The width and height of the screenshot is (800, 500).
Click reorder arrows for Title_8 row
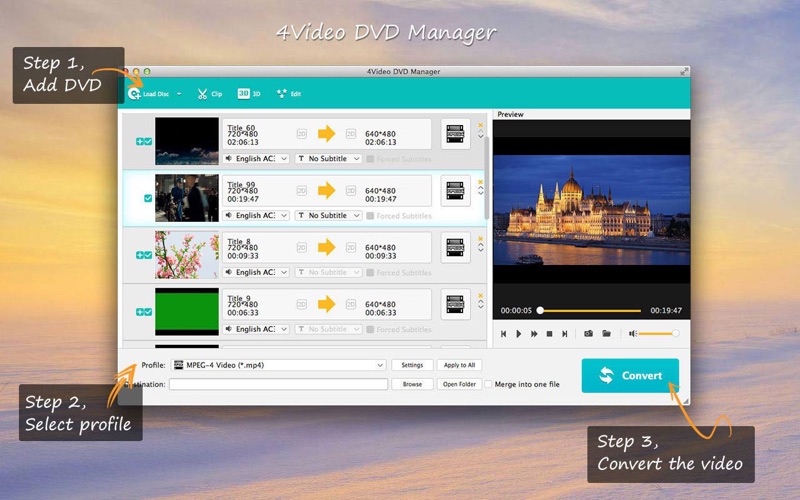coord(480,247)
